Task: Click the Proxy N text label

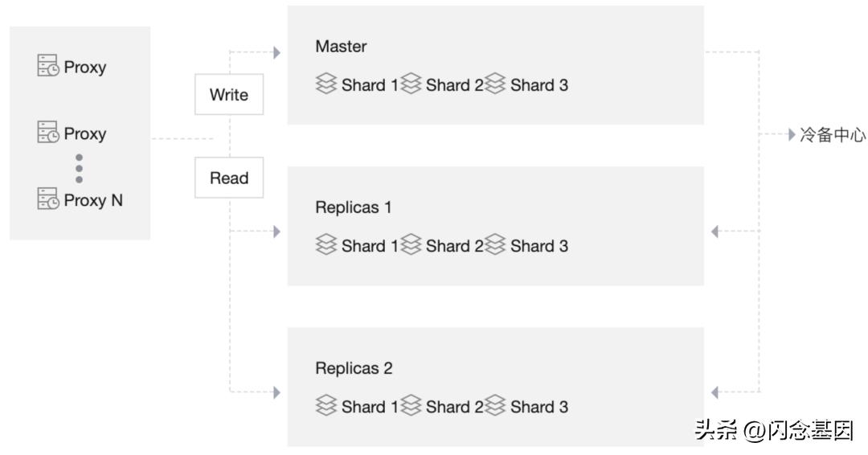Action: tap(93, 199)
